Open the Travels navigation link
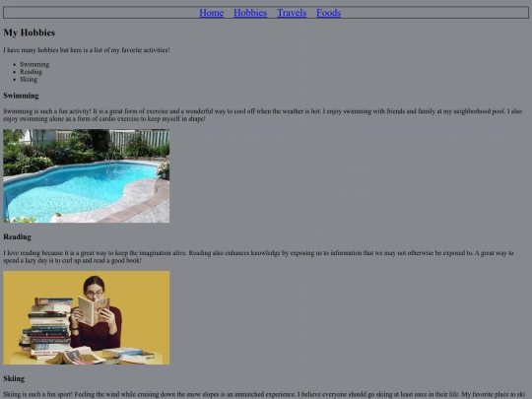Image resolution: width=532 pixels, height=399 pixels. click(x=292, y=13)
